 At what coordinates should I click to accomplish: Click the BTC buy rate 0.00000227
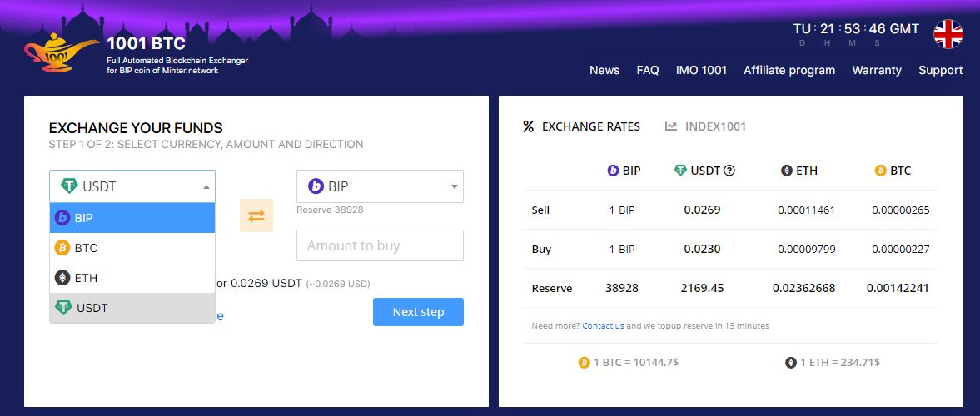click(x=901, y=250)
